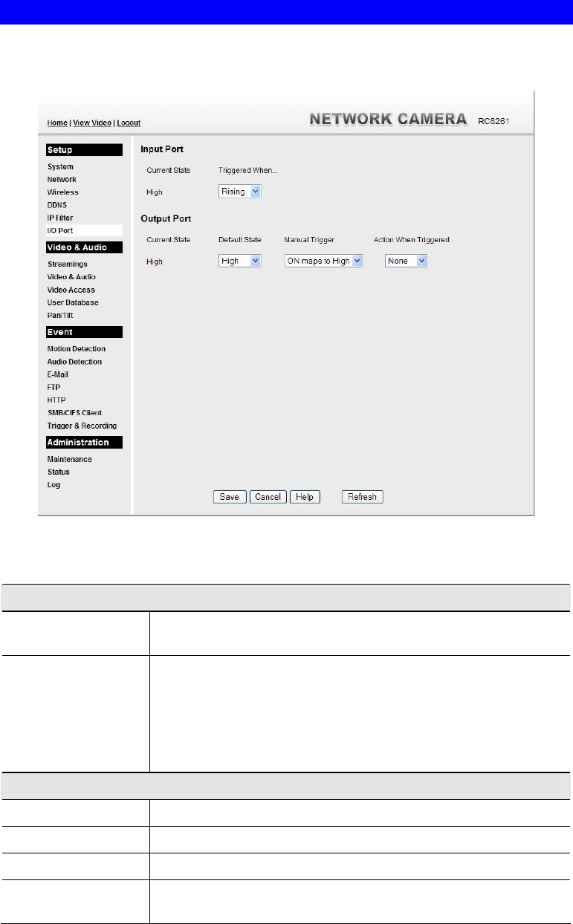The image size is (573, 924).
Task: Expand the Default State High dropdown
Action: coord(240,261)
